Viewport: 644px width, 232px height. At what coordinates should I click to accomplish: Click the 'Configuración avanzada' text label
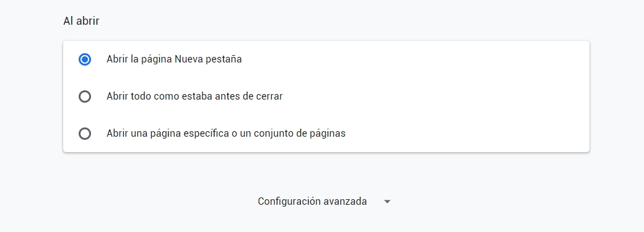click(x=312, y=202)
